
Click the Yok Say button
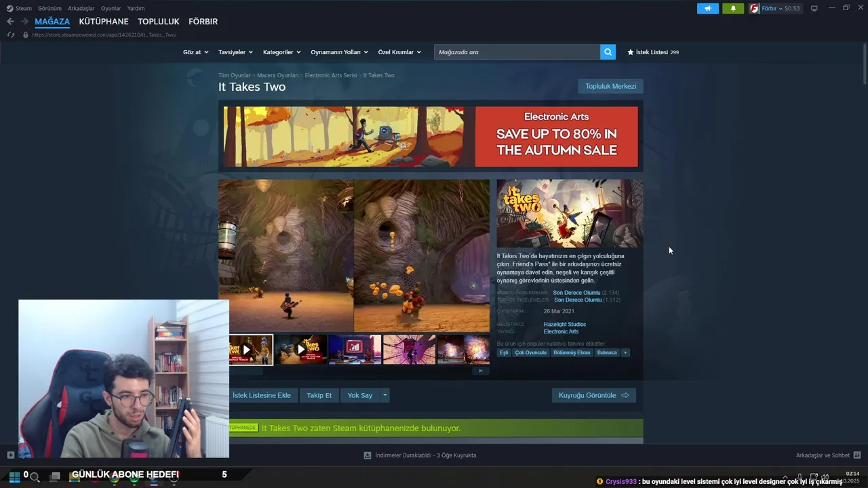360,395
